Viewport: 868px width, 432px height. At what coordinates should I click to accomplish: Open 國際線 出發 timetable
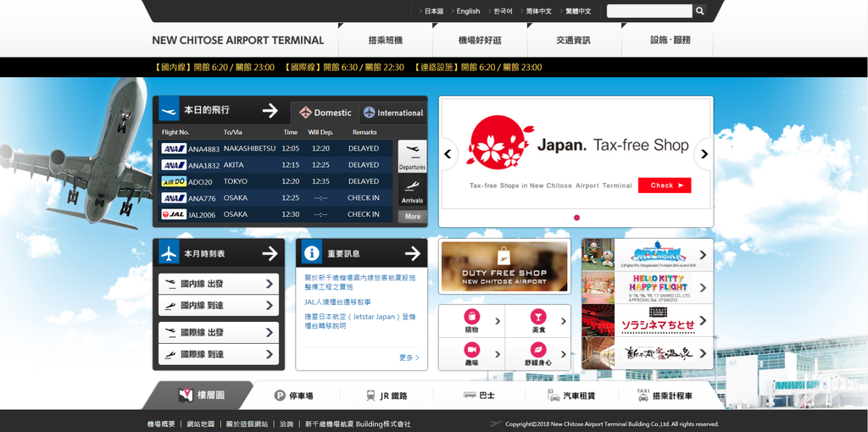point(219,332)
